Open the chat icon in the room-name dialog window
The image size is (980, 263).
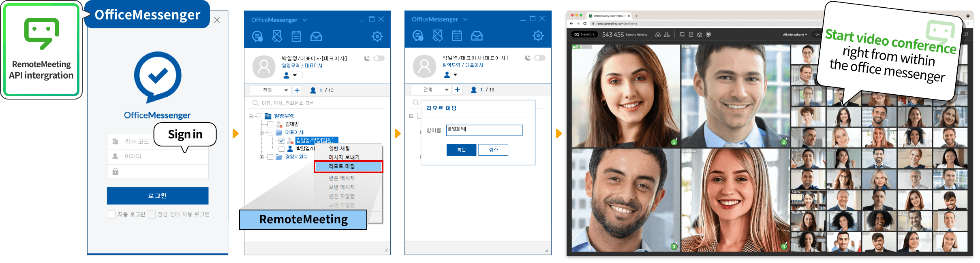tap(418, 36)
